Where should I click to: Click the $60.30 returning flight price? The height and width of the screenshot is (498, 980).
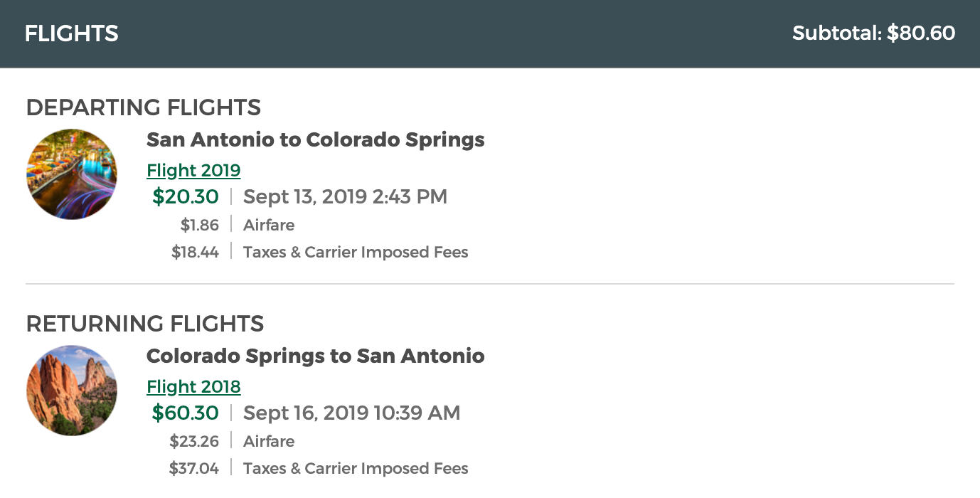[x=186, y=413]
